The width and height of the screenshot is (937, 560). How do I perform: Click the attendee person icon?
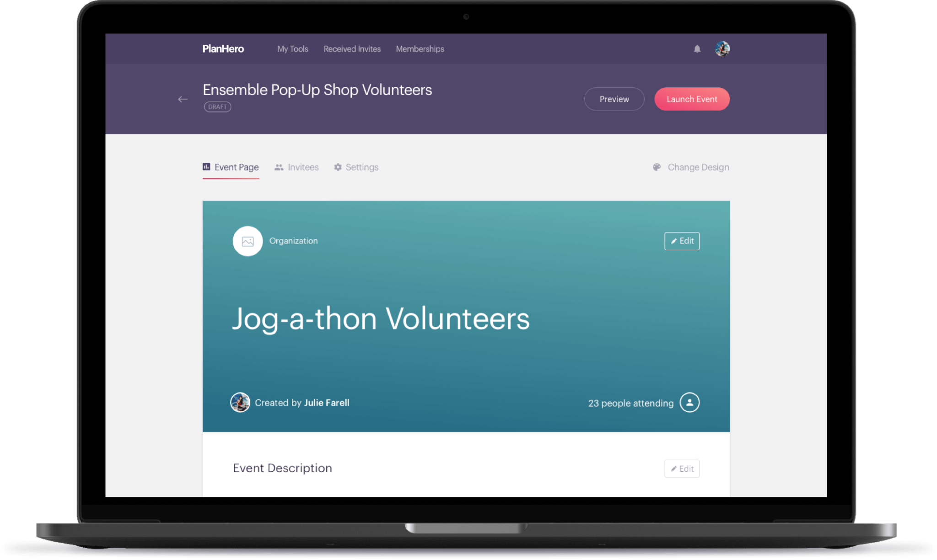point(689,403)
